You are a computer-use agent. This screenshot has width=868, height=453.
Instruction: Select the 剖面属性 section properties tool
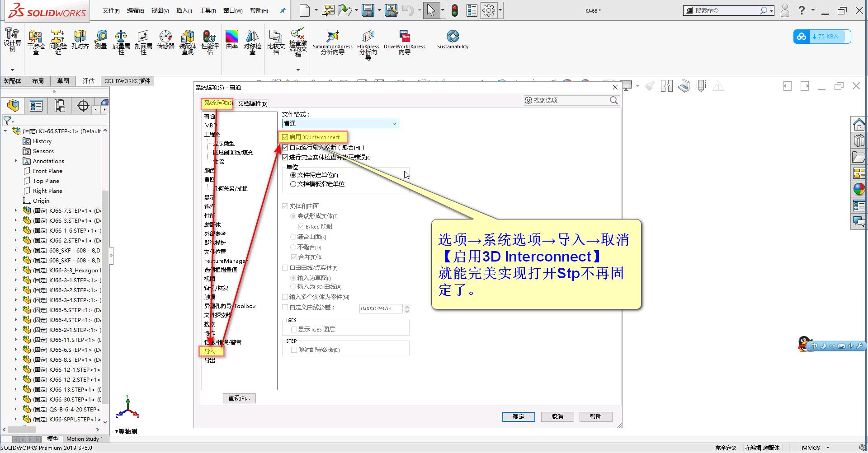(x=143, y=41)
